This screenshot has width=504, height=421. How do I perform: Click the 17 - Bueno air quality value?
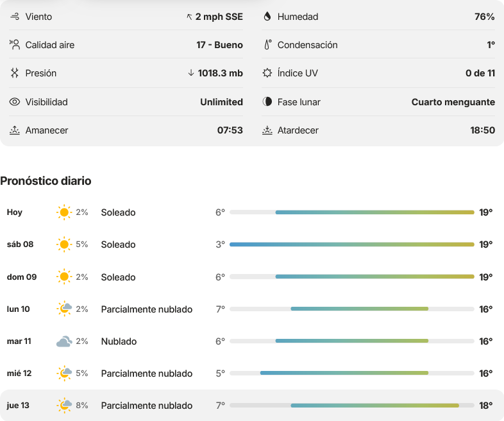pos(219,45)
